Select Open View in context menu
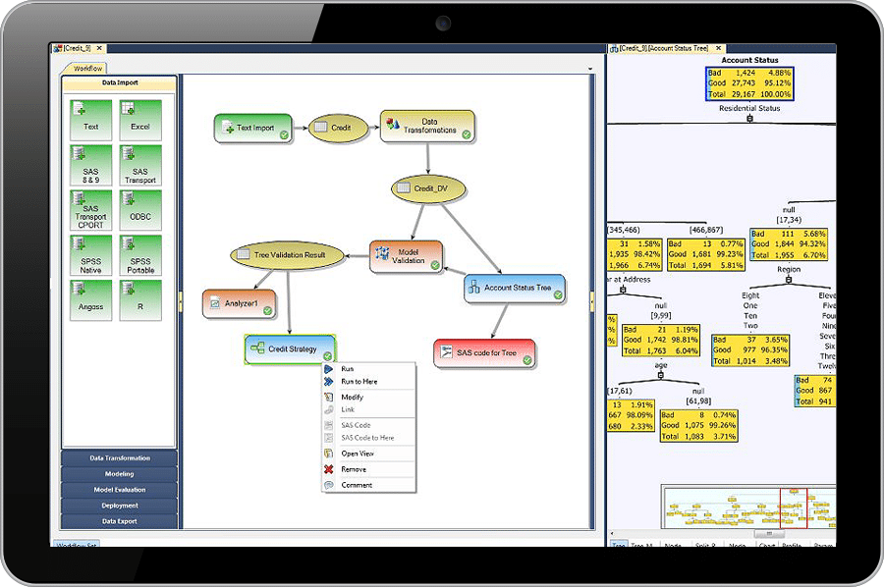 358,454
